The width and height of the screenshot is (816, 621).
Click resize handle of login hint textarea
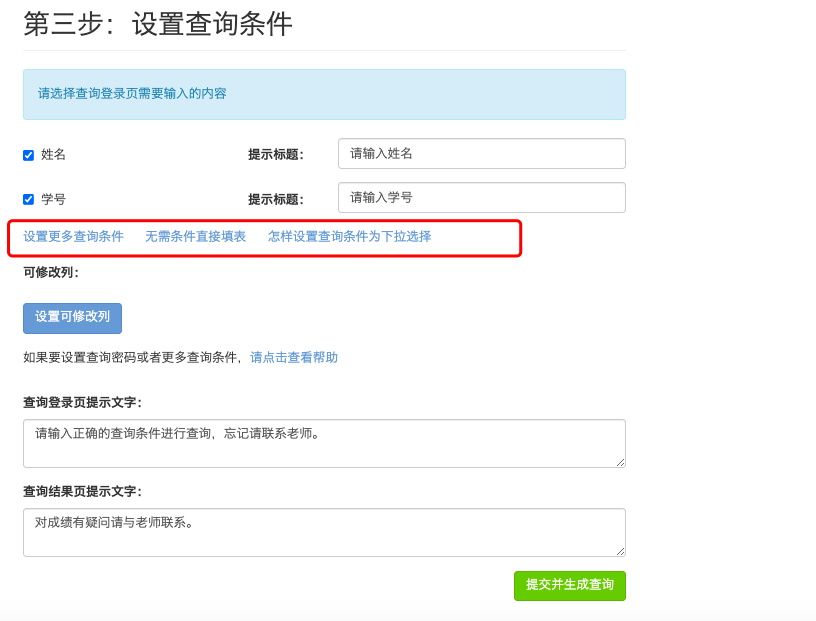point(620,462)
